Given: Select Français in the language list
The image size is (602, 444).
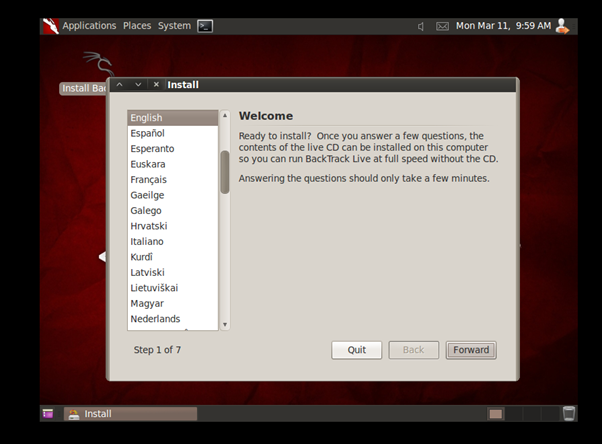Looking at the screenshot, I should (x=173, y=180).
